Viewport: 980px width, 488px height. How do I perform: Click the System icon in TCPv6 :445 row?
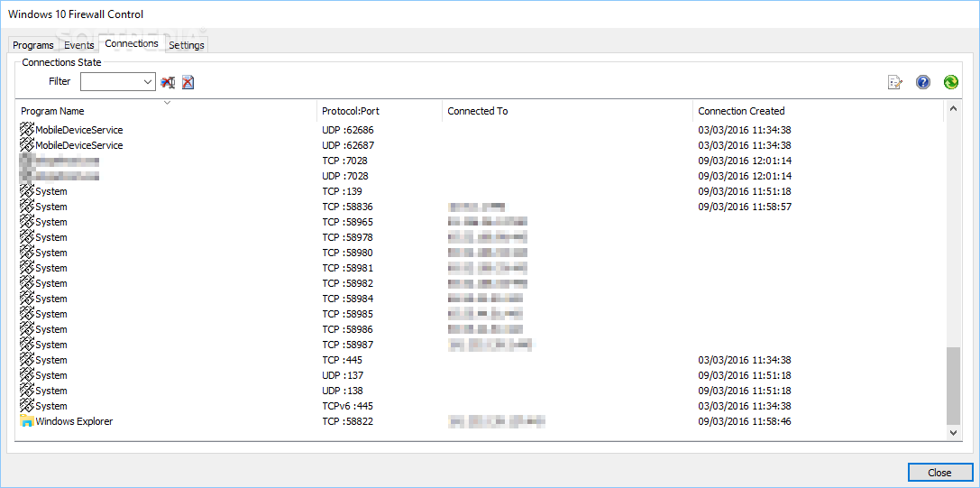27,406
